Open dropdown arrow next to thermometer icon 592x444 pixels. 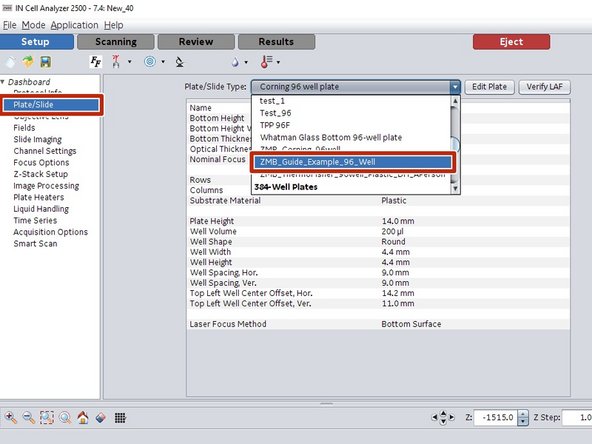[278, 62]
